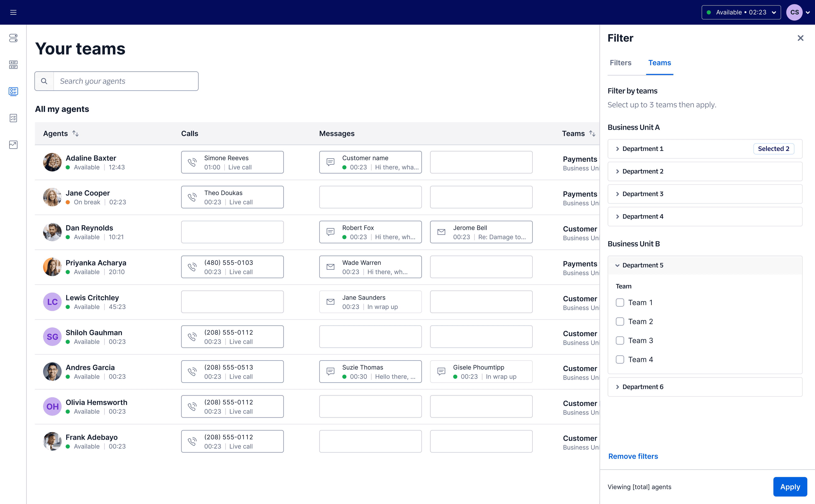The height and width of the screenshot is (504, 815).
Task: Select the Teams tab
Action: click(x=659, y=63)
